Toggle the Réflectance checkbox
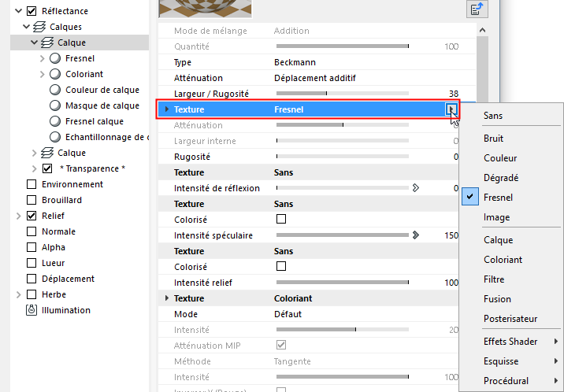The image size is (564, 392). coord(32,11)
